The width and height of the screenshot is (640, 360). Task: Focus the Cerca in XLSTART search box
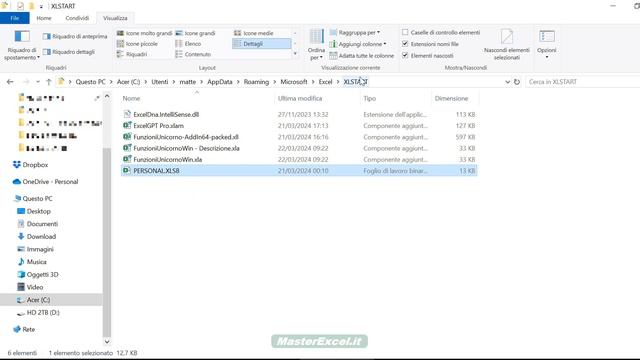click(x=582, y=82)
